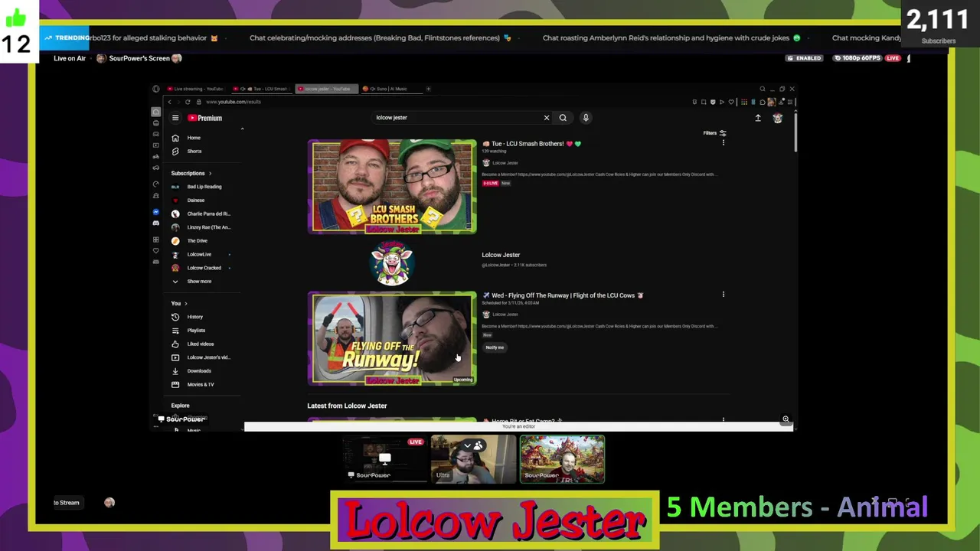Open Downloads in YouTube sidebar
This screenshot has height=551, width=980.
(192, 371)
